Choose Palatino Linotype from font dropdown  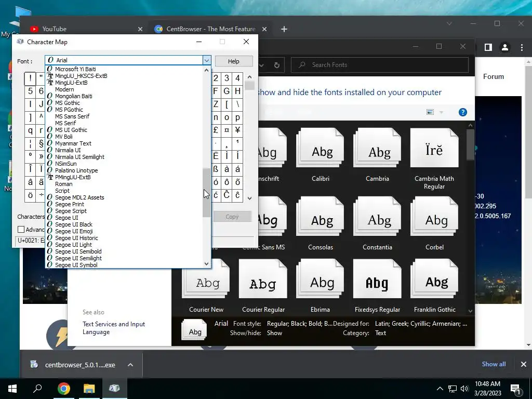[76, 170]
